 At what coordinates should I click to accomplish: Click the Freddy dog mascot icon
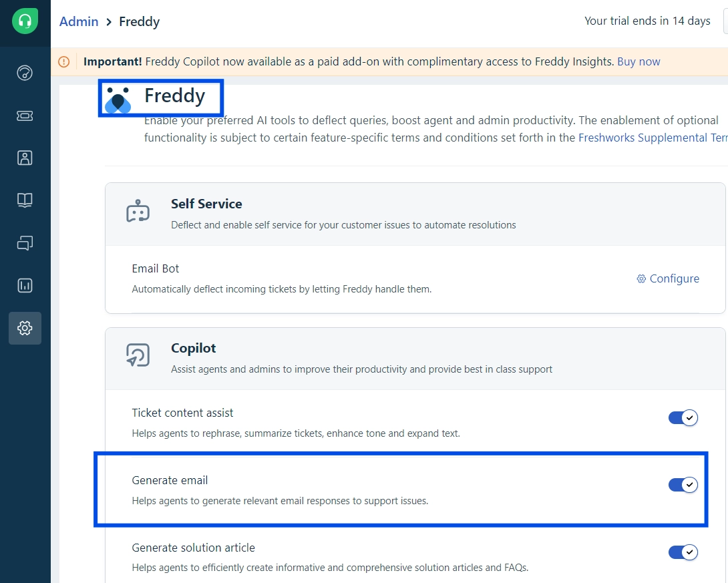118,99
